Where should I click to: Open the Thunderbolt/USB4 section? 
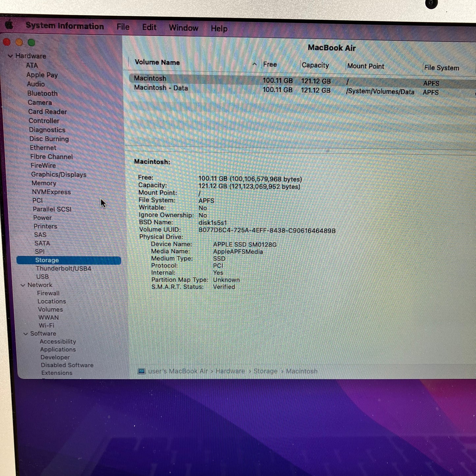click(65, 268)
